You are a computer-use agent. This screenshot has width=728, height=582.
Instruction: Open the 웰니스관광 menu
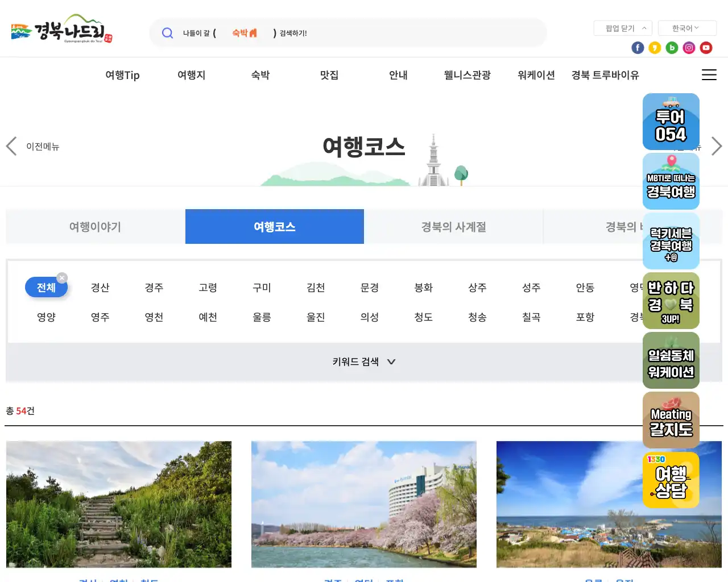(x=467, y=75)
